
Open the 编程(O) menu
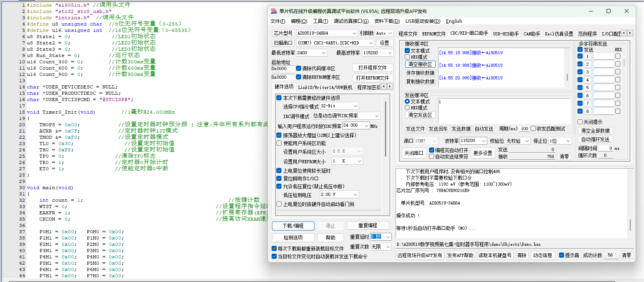pyautogui.click(x=299, y=21)
